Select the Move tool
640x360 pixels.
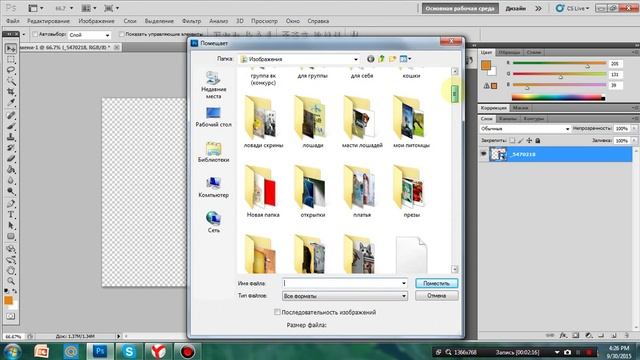tap(11, 49)
